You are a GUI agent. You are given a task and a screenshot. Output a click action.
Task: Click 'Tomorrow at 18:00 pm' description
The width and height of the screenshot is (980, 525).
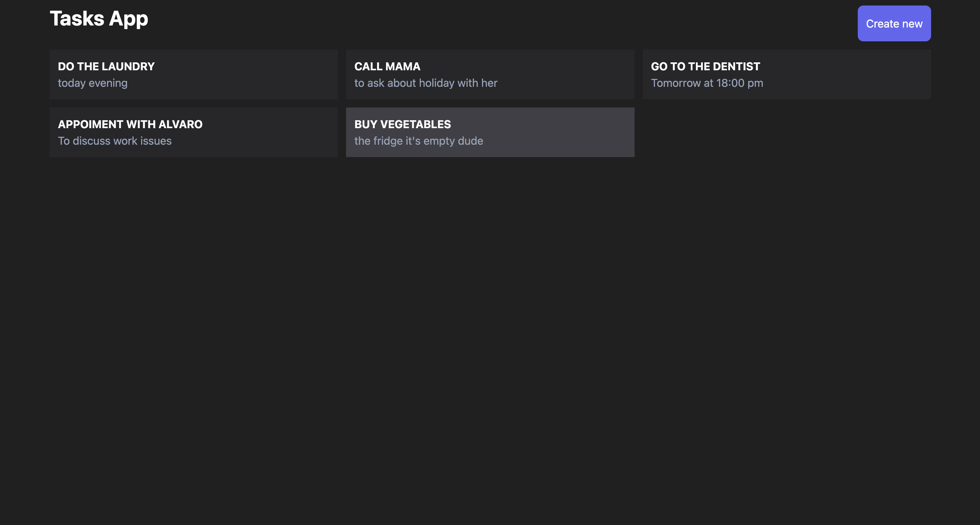(x=707, y=83)
